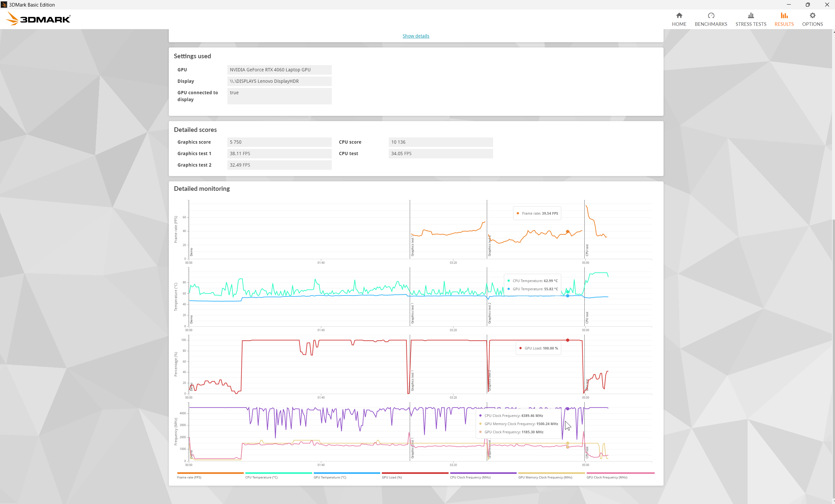Viewport: 835px width, 504px height.
Task: Toggle the CPU Clock Frequency legend series
Action: [470, 477]
